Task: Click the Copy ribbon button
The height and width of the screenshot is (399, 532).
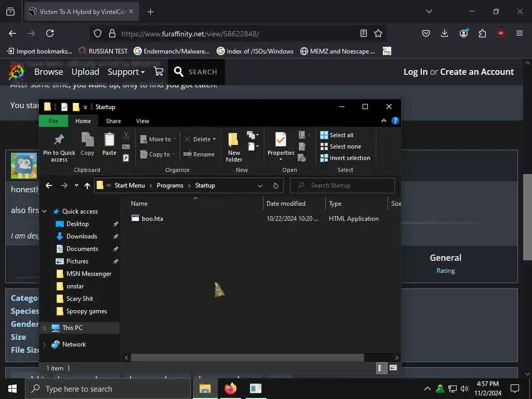Action: (x=87, y=144)
